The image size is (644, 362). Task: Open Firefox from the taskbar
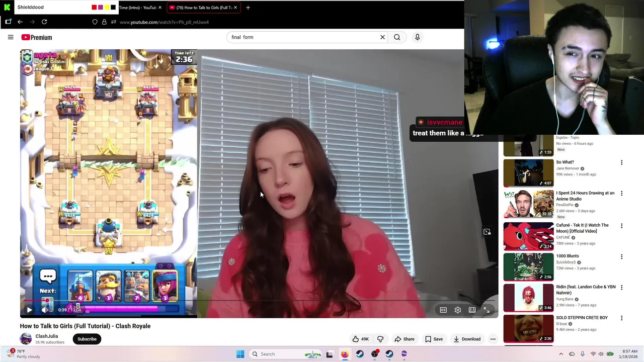(345, 354)
